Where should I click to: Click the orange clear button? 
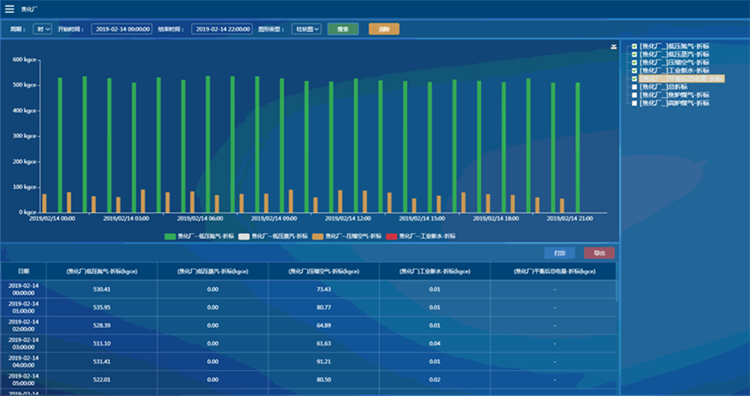(384, 29)
